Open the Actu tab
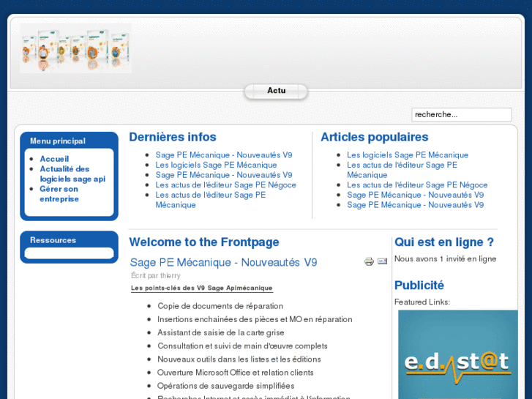 pyautogui.click(x=276, y=91)
